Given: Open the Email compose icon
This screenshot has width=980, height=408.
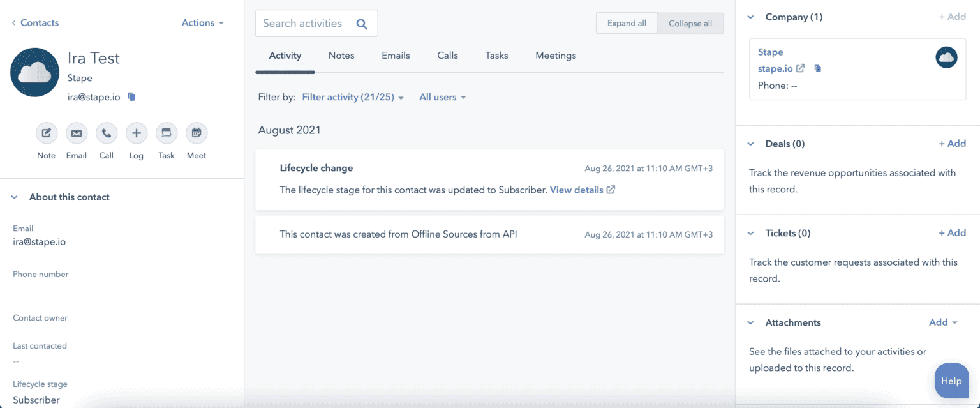Looking at the screenshot, I should tap(76, 133).
